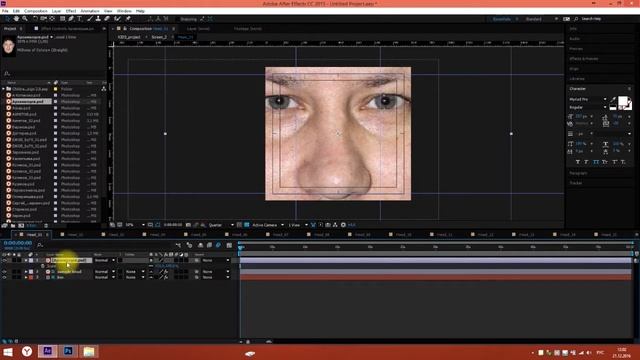Open the Animation menu
Viewport: 640px width, 360px height.
pos(90,11)
